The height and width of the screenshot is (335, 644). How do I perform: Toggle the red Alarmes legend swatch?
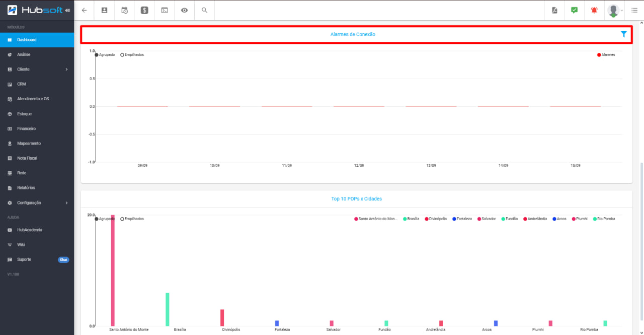(599, 54)
